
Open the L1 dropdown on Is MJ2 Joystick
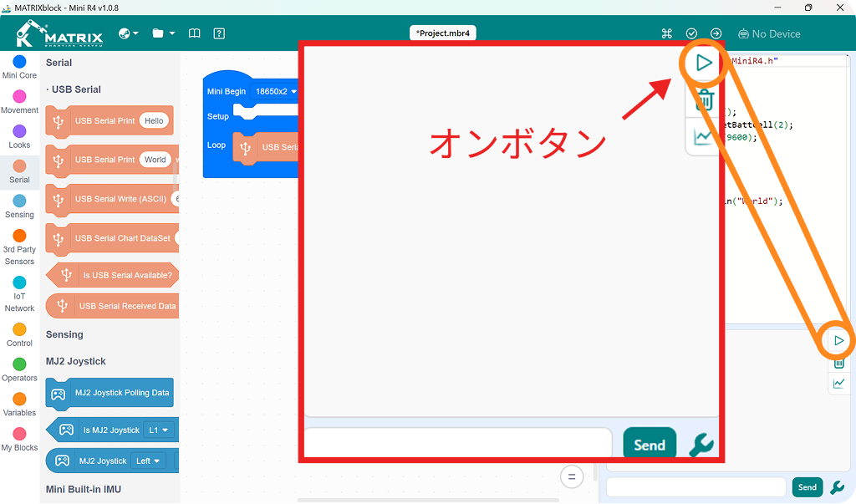[159, 430]
